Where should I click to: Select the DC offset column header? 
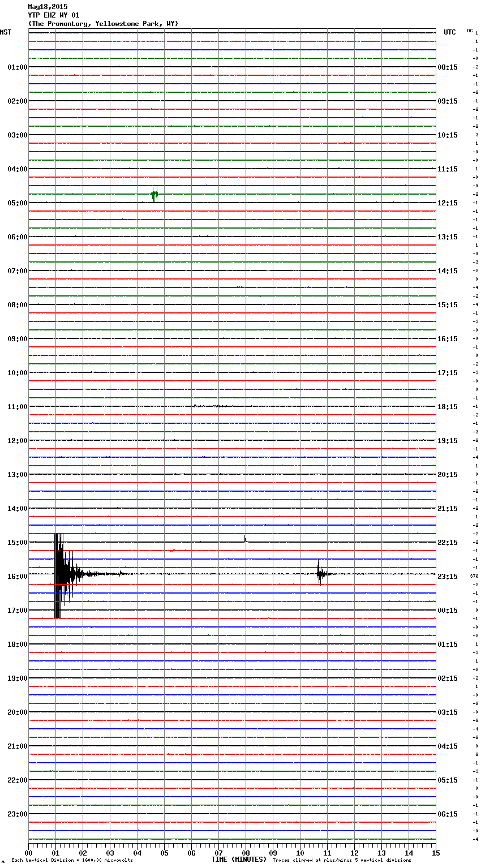pos(470,31)
